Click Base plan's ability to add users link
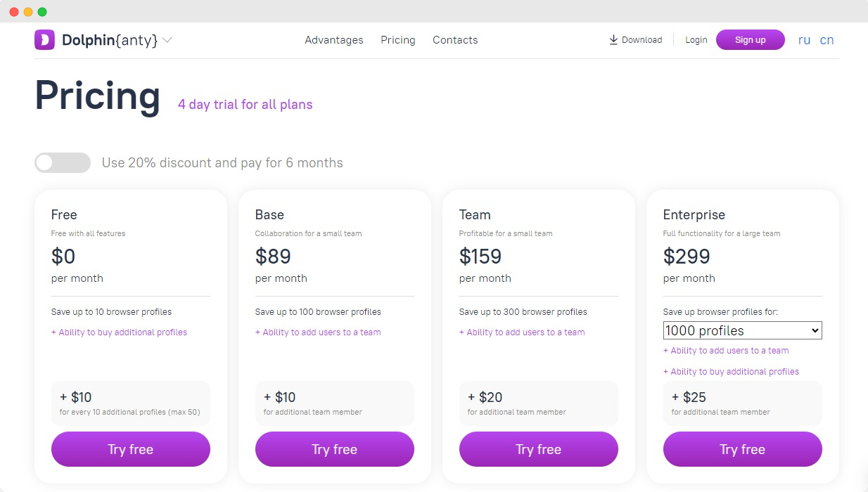Viewport: 868px width, 492px height. (x=318, y=332)
